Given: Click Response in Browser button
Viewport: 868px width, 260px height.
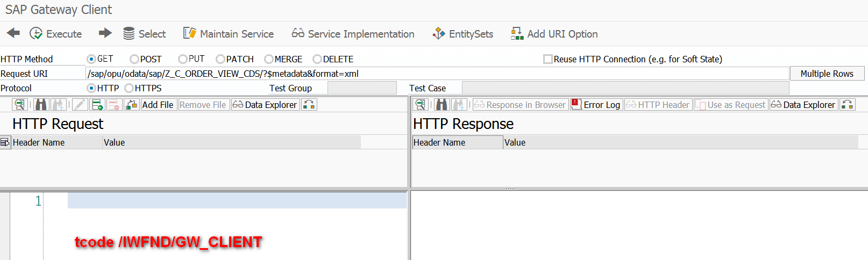Looking at the screenshot, I should [x=520, y=105].
